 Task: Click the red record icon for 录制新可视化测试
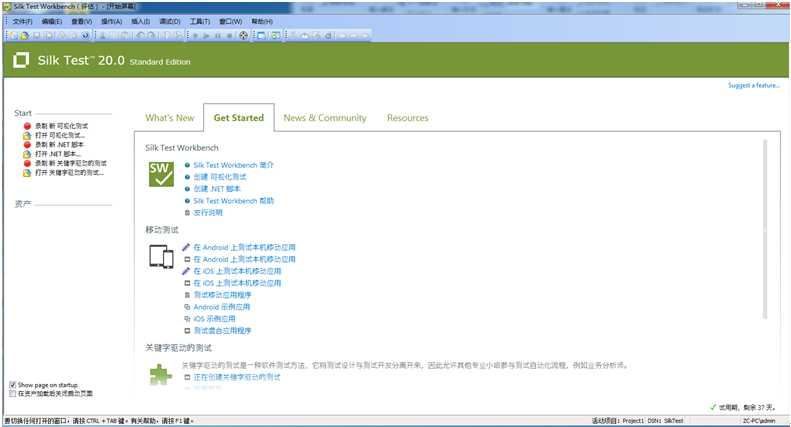pyautogui.click(x=27, y=126)
